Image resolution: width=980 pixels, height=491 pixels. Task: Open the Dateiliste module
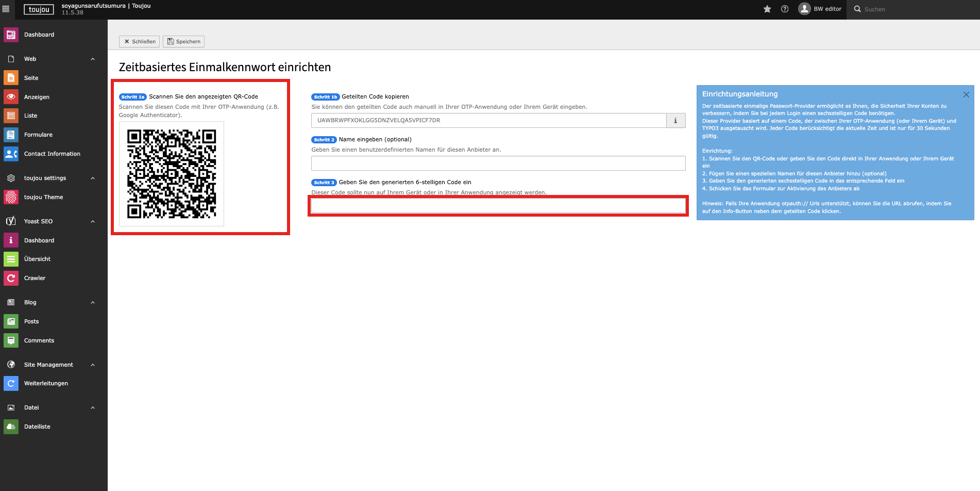point(37,427)
